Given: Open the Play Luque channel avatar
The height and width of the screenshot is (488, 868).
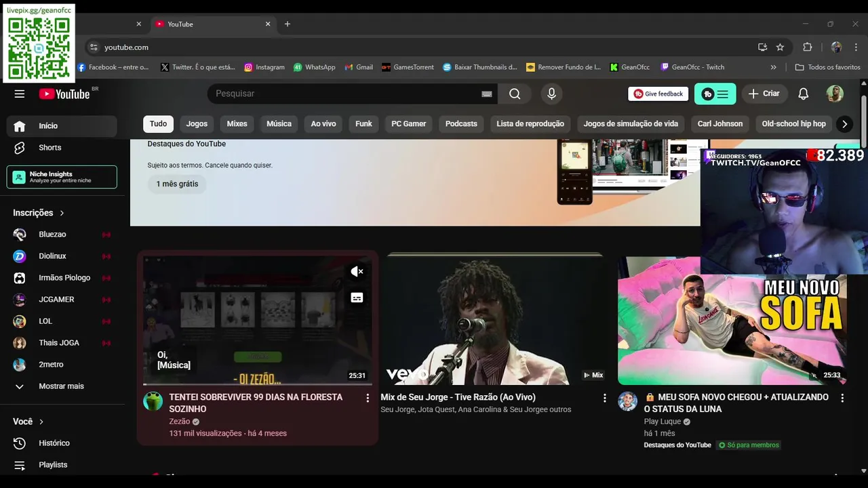Looking at the screenshot, I should coord(627,401).
